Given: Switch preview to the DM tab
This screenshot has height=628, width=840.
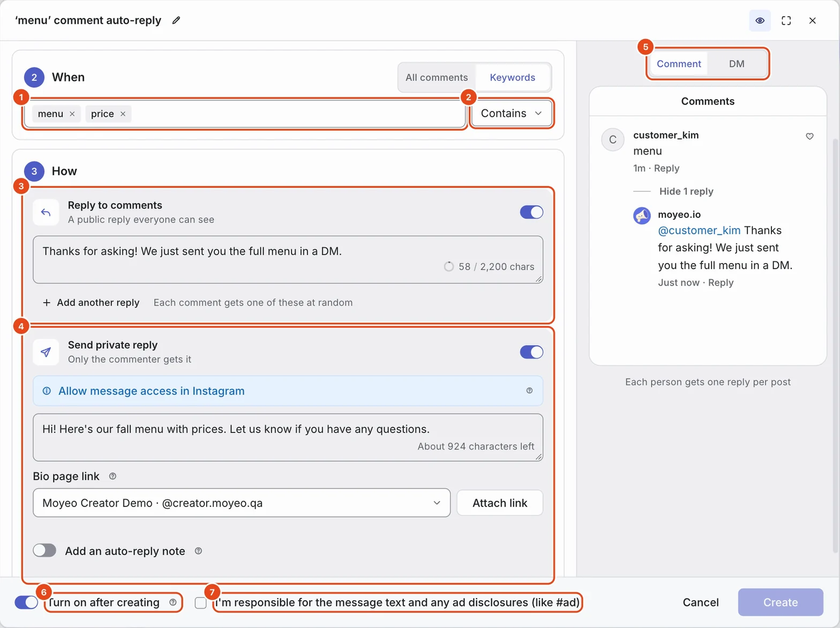Looking at the screenshot, I should pyautogui.click(x=737, y=64).
